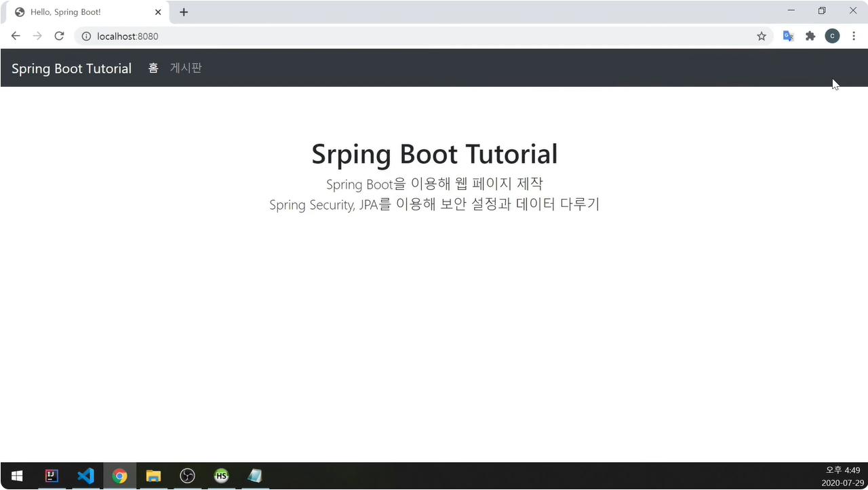Go back using the browser back arrow
Viewport: 868px width, 490px height.
tap(16, 36)
